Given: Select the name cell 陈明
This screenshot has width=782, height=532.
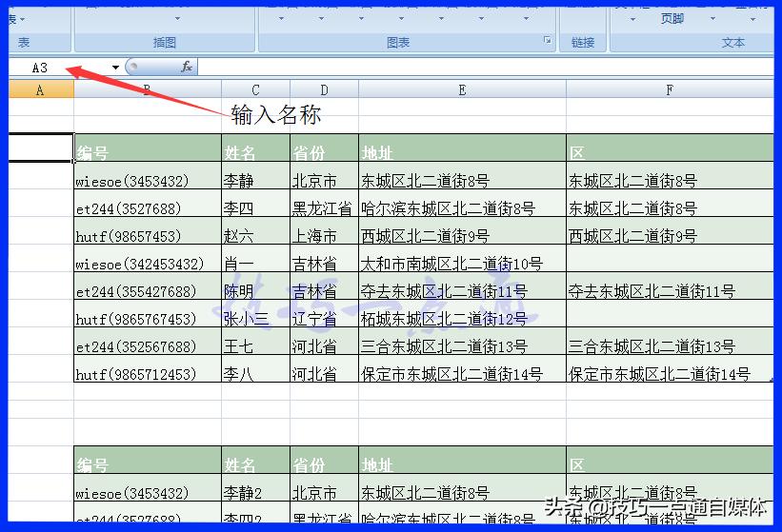Looking at the screenshot, I should point(256,286).
